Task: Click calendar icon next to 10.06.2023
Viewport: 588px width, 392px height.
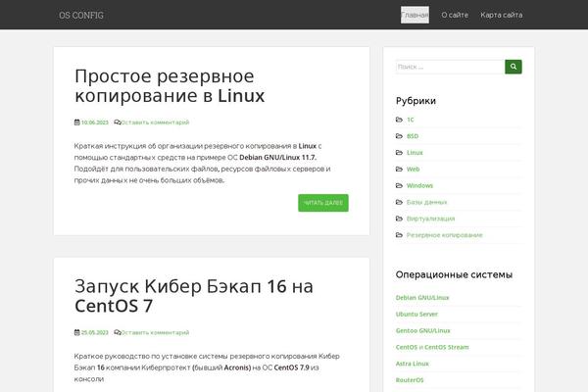Action: coord(76,122)
